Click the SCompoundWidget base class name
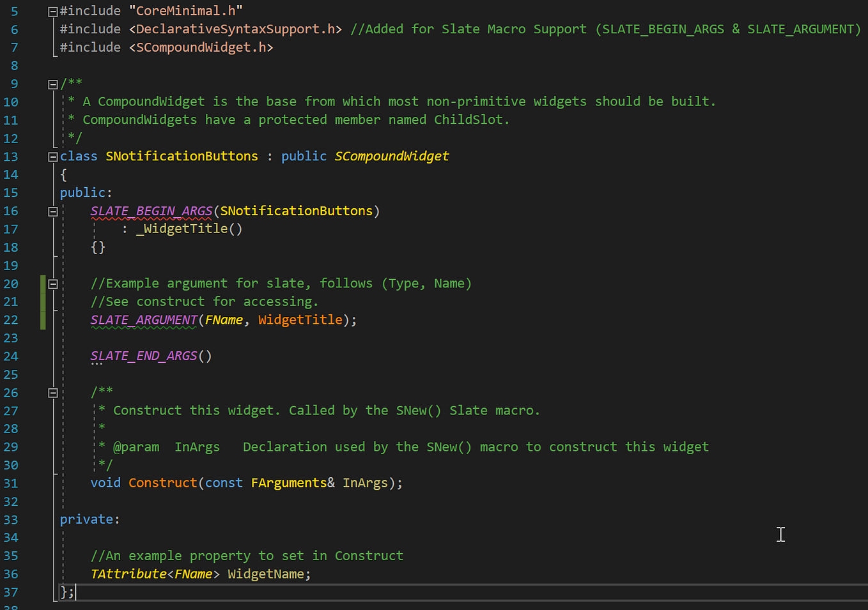The image size is (868, 610). [391, 156]
